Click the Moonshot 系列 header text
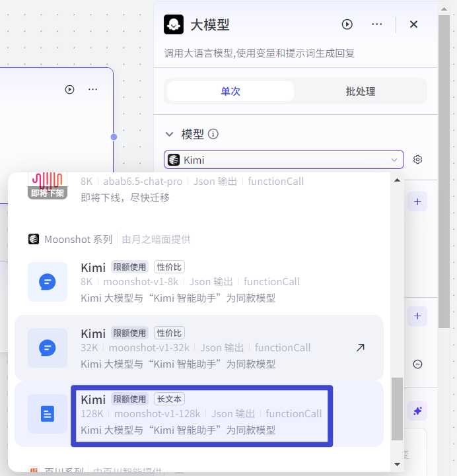This screenshot has height=476, width=457. point(79,239)
